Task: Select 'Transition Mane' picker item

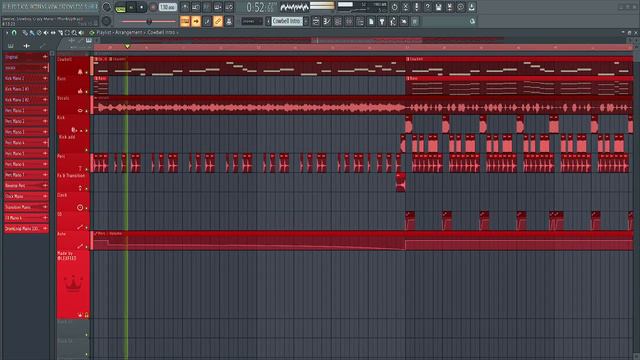Action: click(x=26, y=207)
